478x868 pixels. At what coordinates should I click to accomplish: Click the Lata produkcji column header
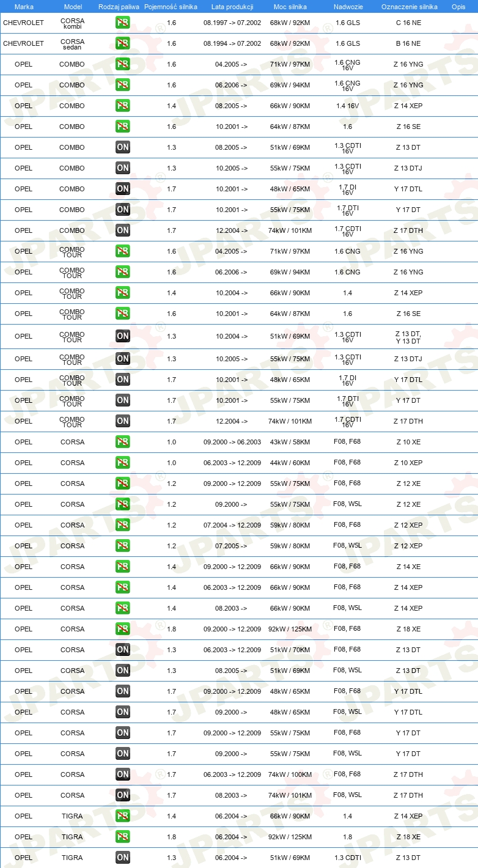coord(232,7)
